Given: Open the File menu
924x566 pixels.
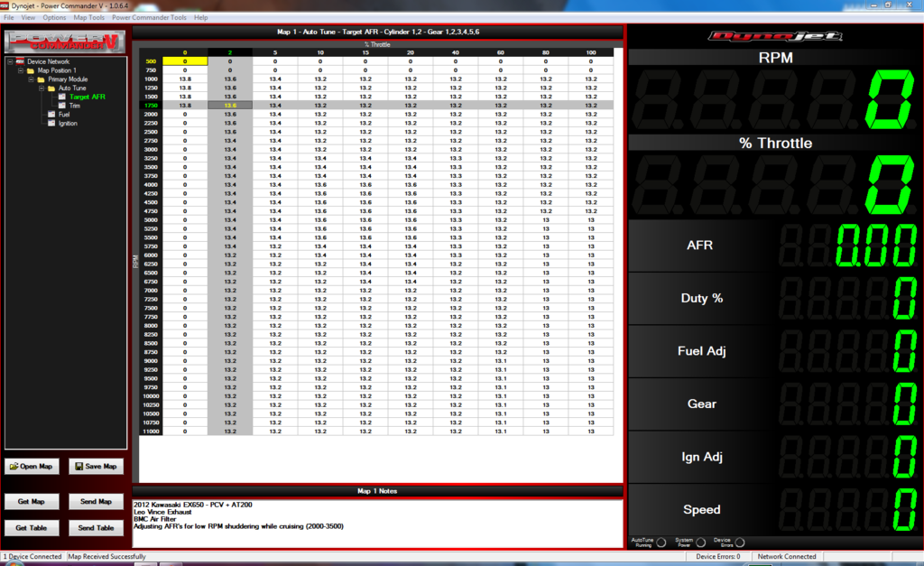Looking at the screenshot, I should point(9,18).
